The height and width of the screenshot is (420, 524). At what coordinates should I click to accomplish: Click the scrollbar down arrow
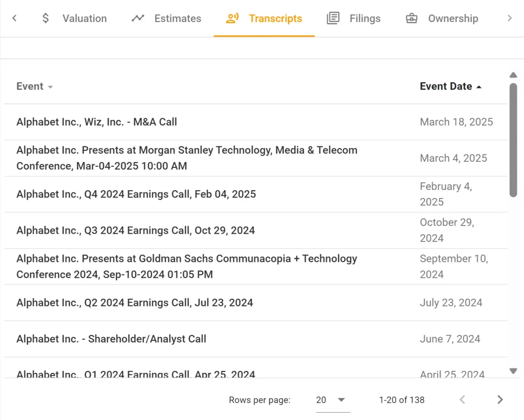click(x=513, y=371)
